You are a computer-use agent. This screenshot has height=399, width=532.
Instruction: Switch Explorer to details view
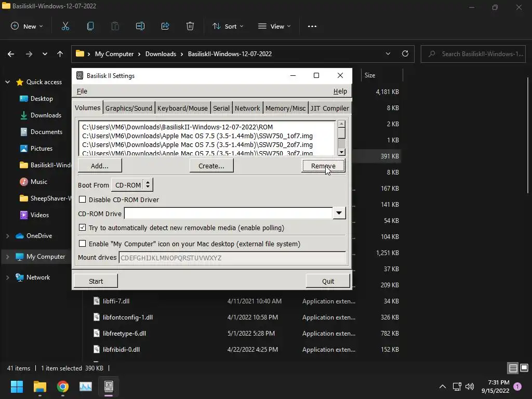[513, 368]
